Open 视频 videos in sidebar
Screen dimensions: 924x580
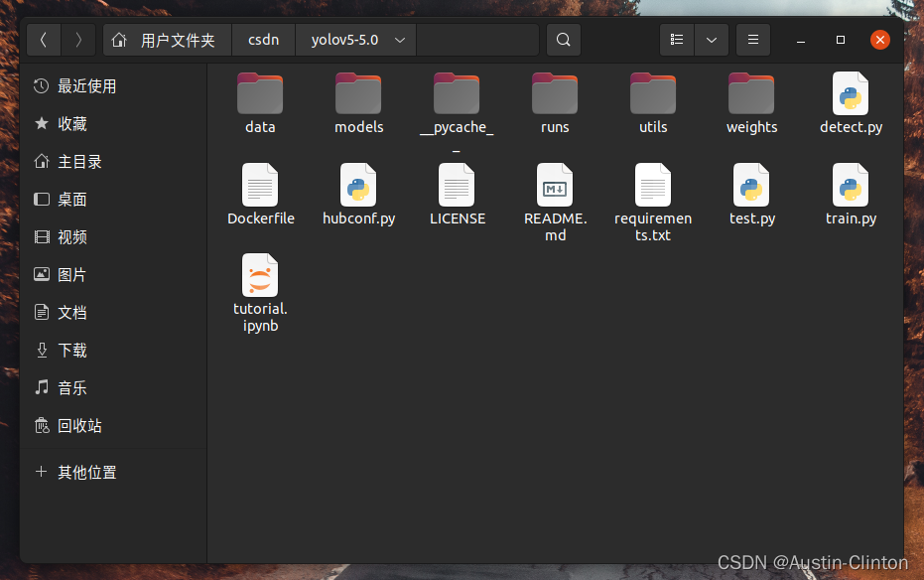(x=113, y=237)
